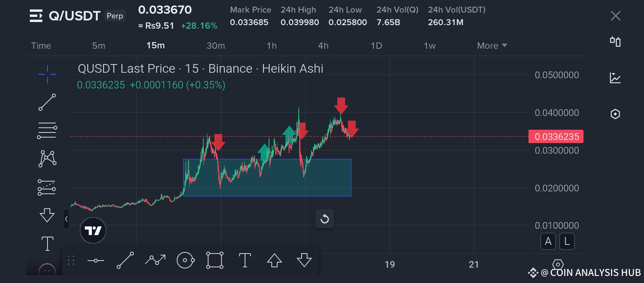Collapse the drawing sidebar with the chevron

click(66, 219)
